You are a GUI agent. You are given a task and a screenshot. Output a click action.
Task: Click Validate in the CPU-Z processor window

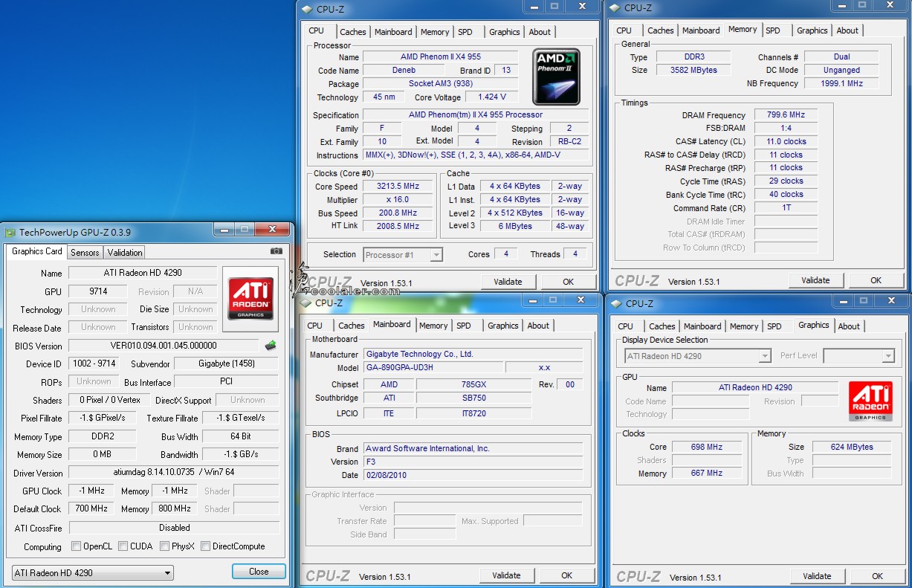pyautogui.click(x=508, y=282)
